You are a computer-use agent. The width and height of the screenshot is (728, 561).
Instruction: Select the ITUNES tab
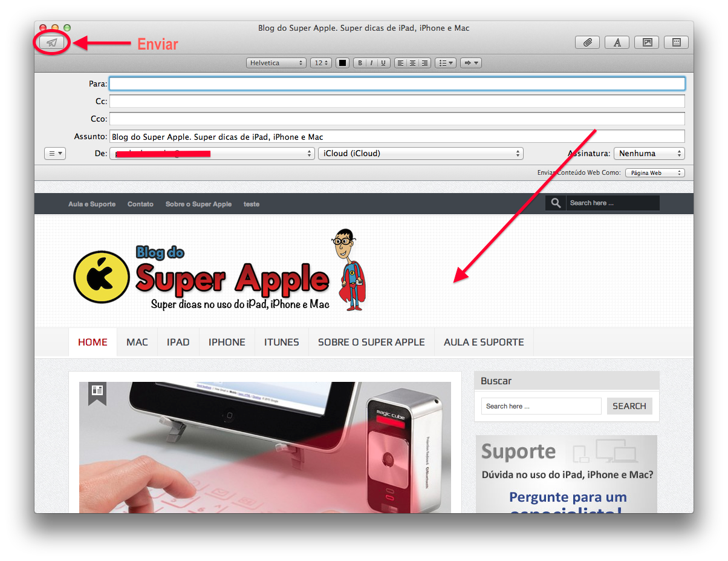point(282,342)
